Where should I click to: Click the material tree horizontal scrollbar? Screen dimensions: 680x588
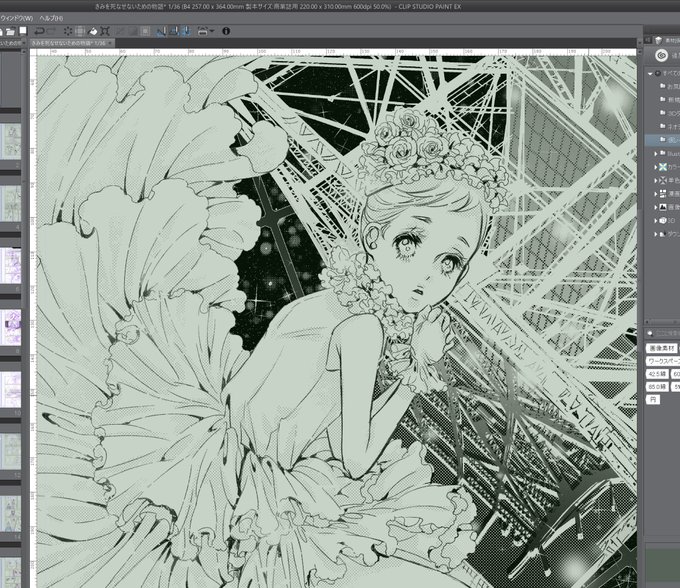[662, 322]
